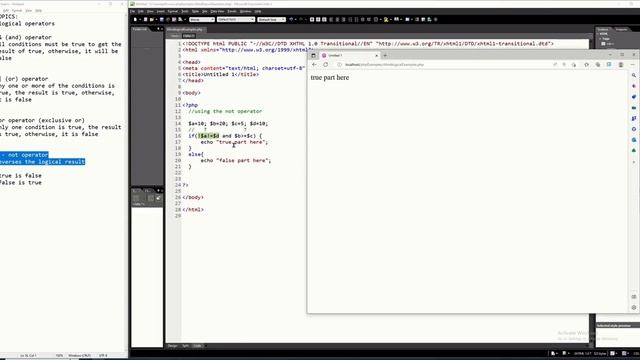Click the 523 bytes entry in the Expression Web status bar

pyautogui.click(x=600, y=353)
